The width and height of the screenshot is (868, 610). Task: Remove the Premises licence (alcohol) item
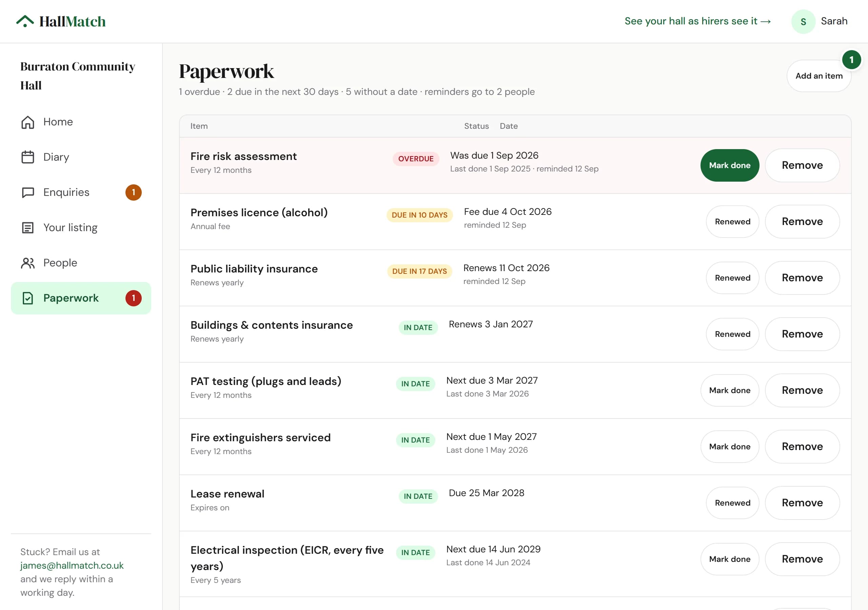[802, 222]
